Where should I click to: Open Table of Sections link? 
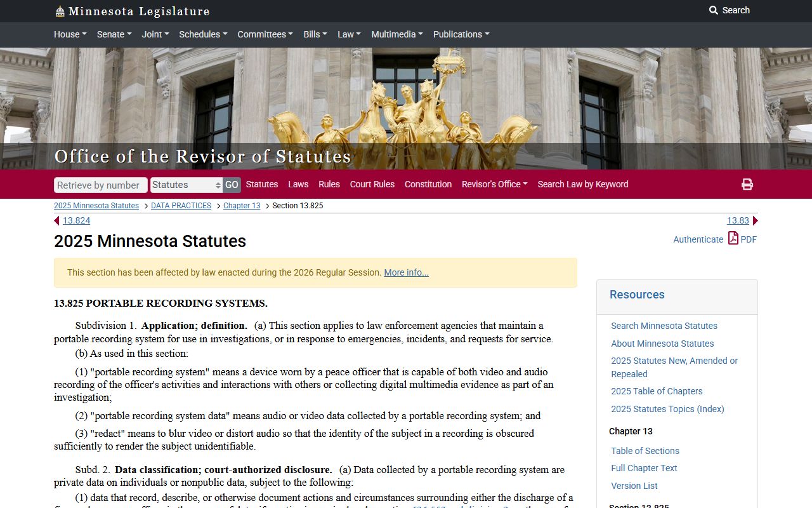645,451
